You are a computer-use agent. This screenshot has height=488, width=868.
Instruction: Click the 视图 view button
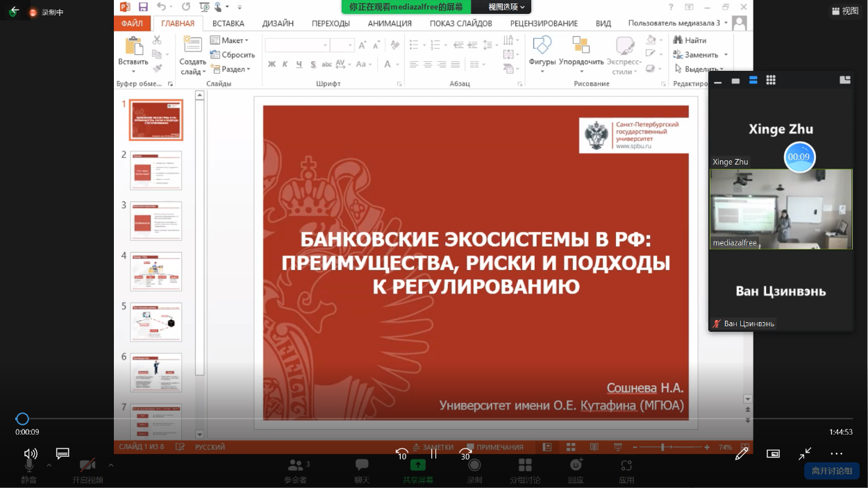tap(845, 11)
